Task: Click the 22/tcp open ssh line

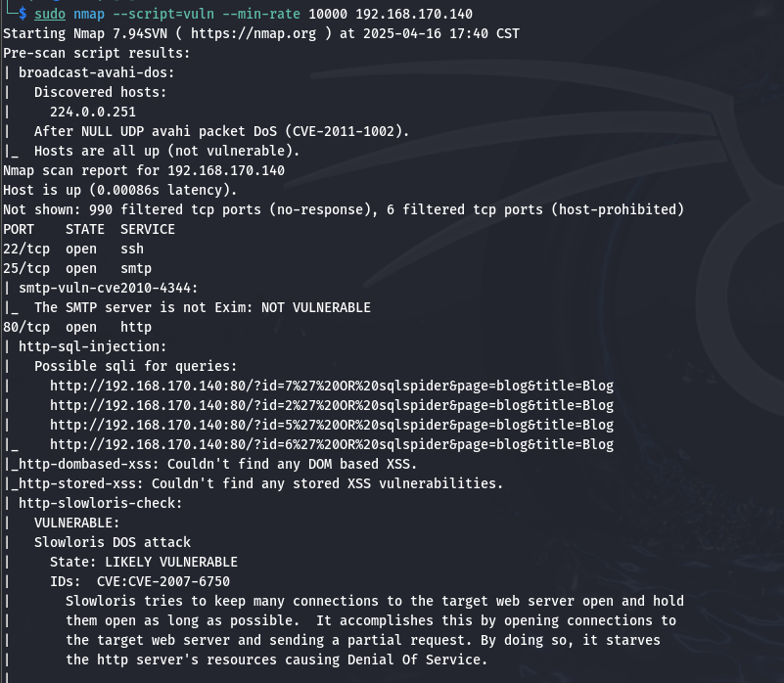Action: click(x=73, y=249)
